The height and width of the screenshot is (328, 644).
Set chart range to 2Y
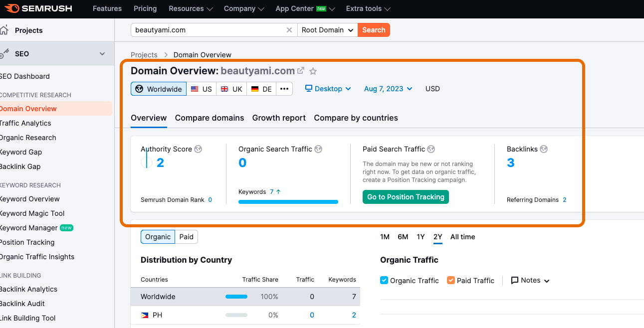pyautogui.click(x=437, y=237)
